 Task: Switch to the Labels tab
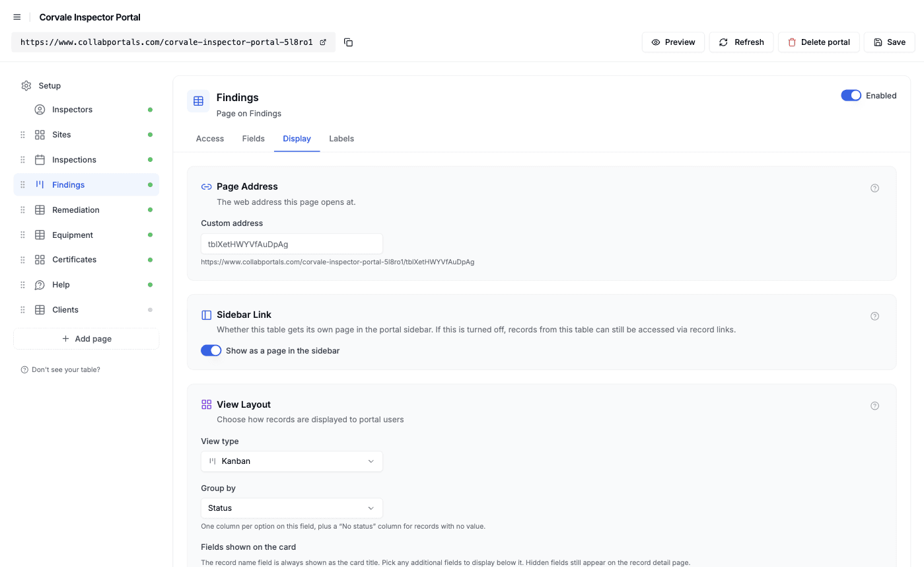[341, 139]
